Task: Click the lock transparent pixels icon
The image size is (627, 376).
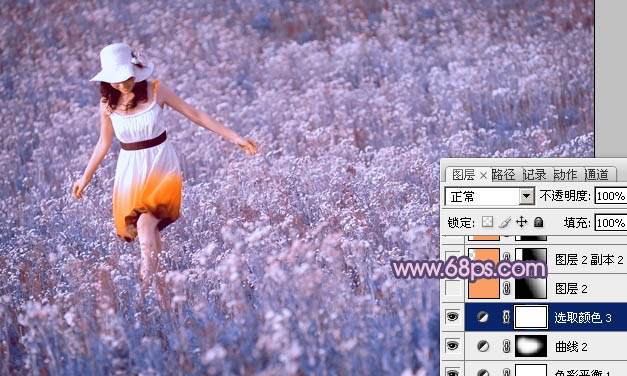Action: point(487,222)
